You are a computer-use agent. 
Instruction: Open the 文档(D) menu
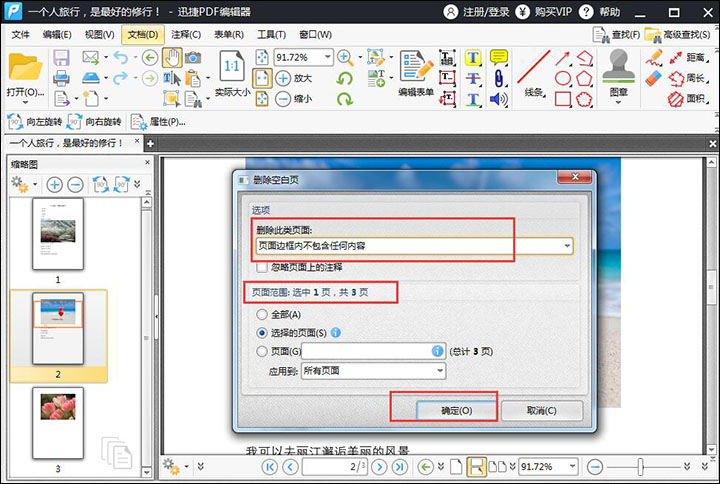pos(140,34)
